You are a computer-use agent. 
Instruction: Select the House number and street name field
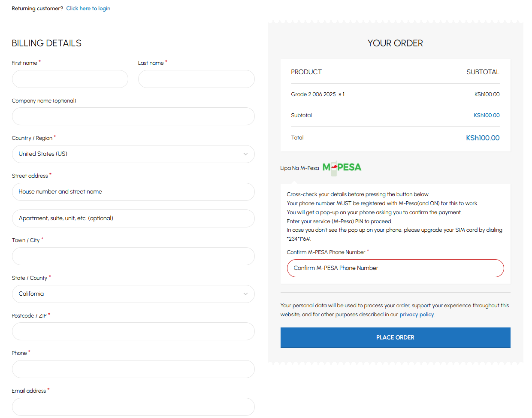[x=133, y=192]
